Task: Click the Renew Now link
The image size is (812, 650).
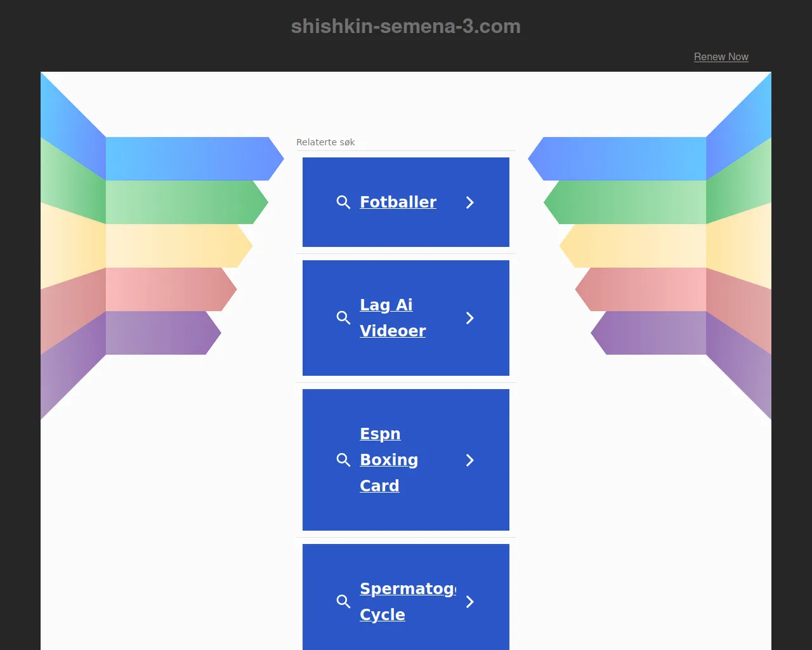Action: 721,56
